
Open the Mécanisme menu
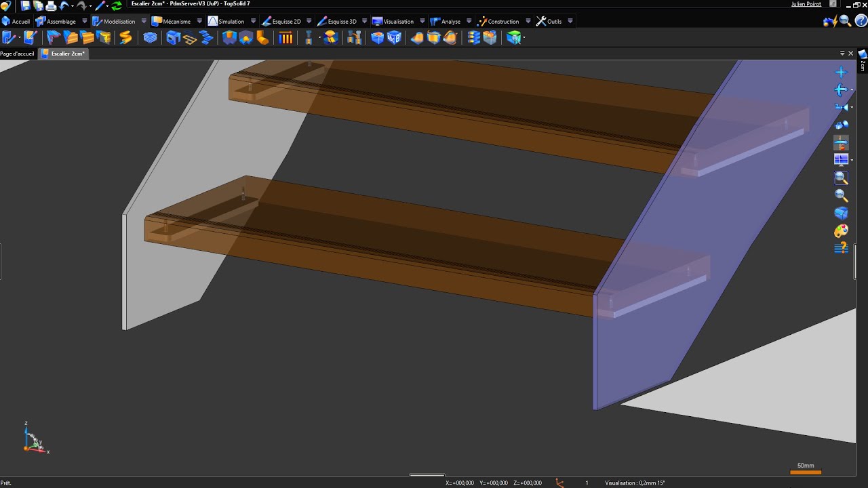tap(172, 21)
